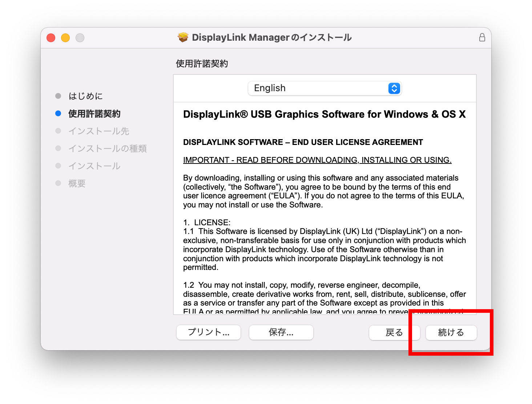The image size is (532, 404).
Task: Minimize the installer with the yellow button
Action: (x=65, y=38)
